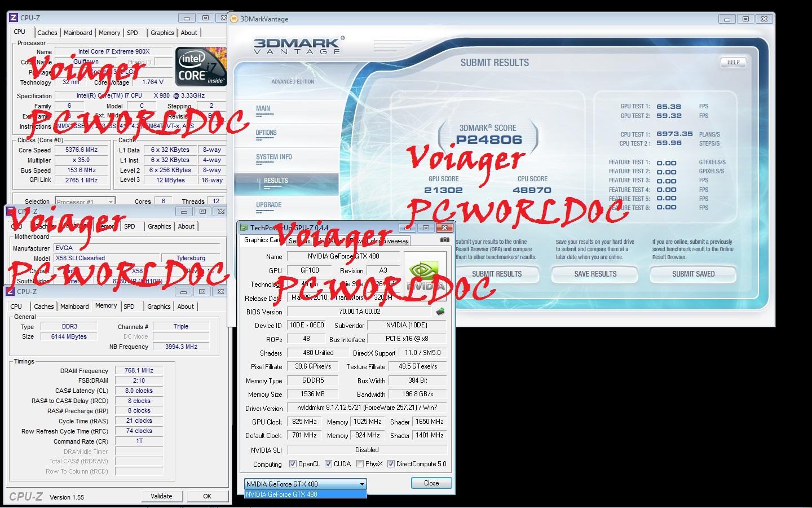Screen dimensions: 812x508
Task: Click the NB Frequency value 3994.3 MHz
Action: (181, 347)
